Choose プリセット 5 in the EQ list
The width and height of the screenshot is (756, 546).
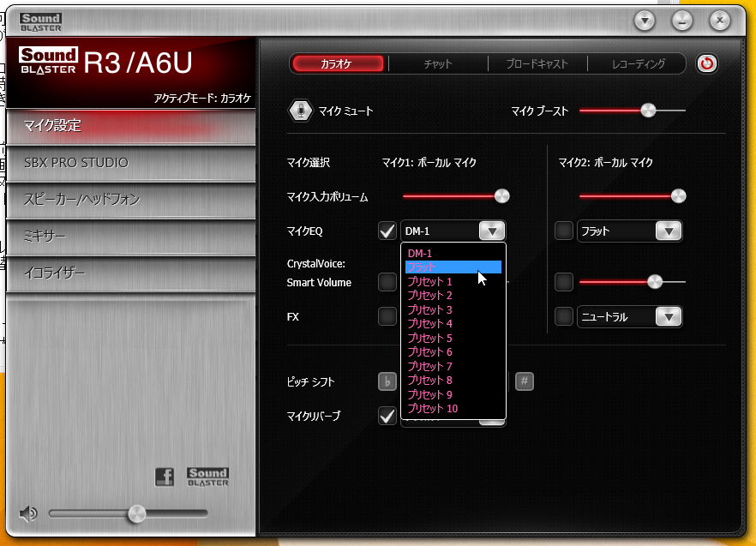[x=453, y=338]
